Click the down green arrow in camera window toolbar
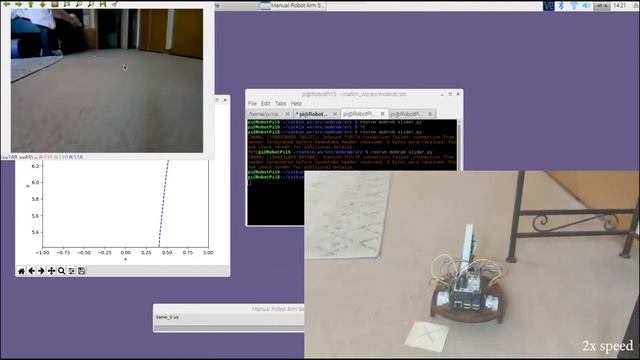The width and height of the screenshot is (640, 360). (x=42, y=4)
